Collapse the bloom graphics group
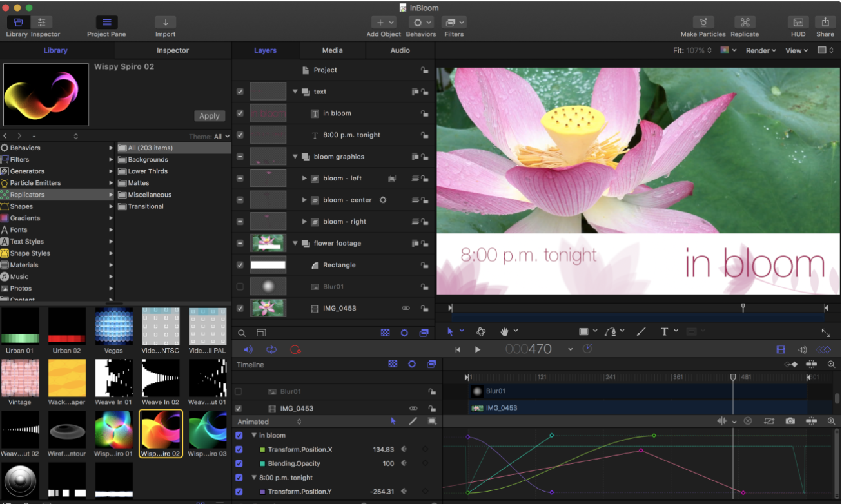Image resolution: width=842 pixels, height=504 pixels. click(x=295, y=157)
